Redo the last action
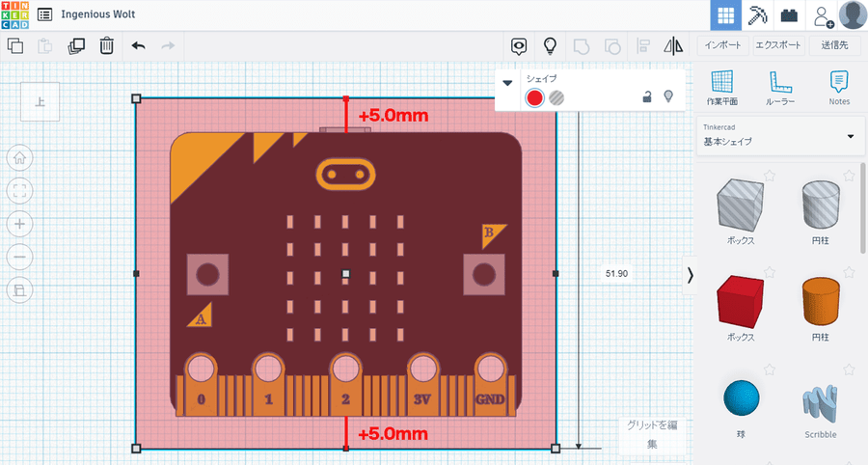 pyautogui.click(x=168, y=46)
